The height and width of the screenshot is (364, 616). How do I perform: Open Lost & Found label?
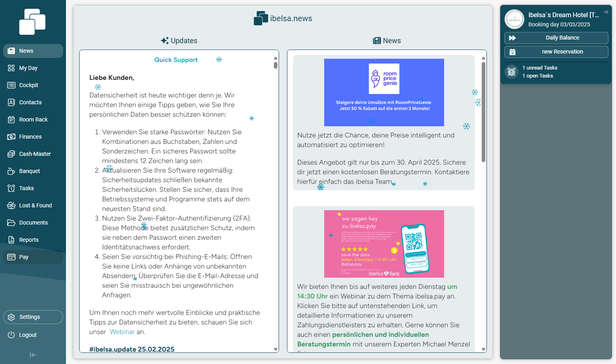pos(36,205)
